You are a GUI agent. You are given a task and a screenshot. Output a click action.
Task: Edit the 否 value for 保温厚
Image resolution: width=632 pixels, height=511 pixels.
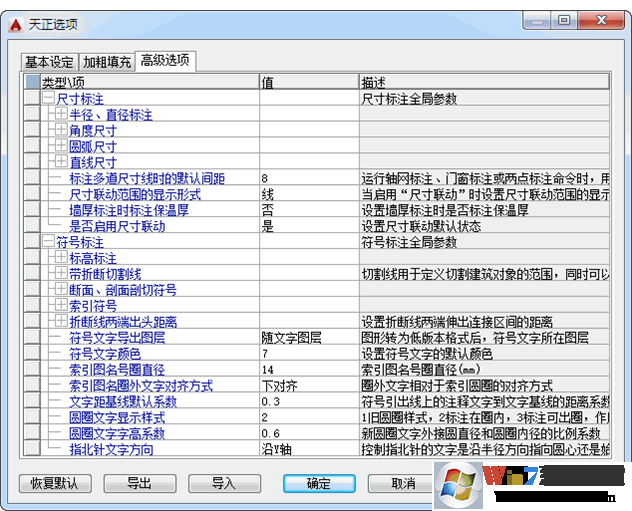(x=309, y=210)
